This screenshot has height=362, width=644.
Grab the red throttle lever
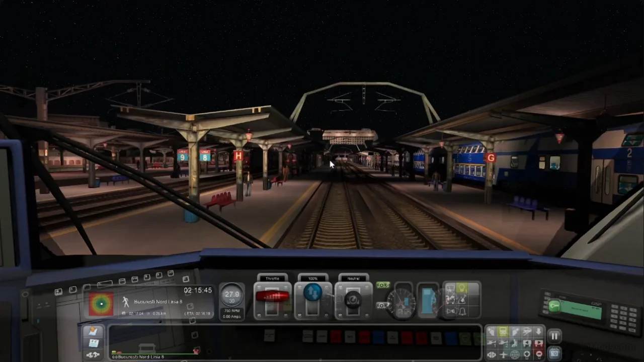click(x=272, y=297)
